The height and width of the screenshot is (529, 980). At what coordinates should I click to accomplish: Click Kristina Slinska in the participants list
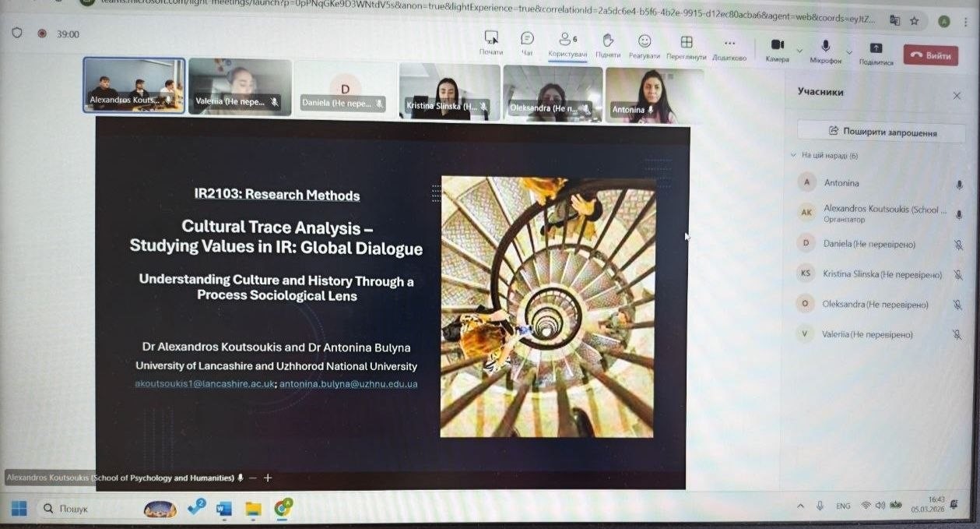point(882,274)
